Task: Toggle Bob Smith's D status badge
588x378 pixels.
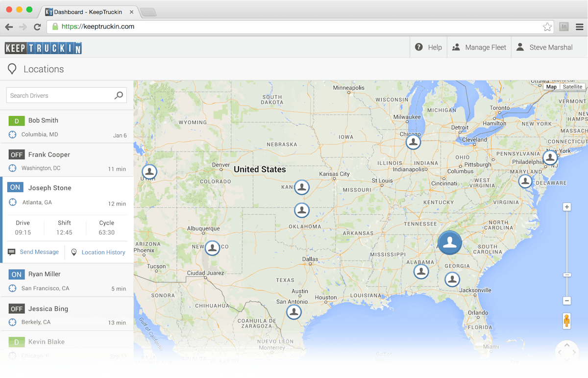Action: [16, 120]
